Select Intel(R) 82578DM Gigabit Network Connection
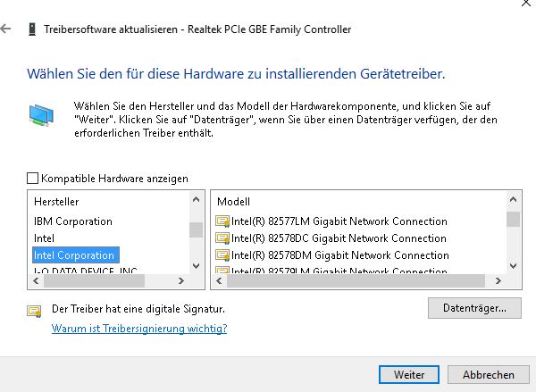 tap(340, 255)
